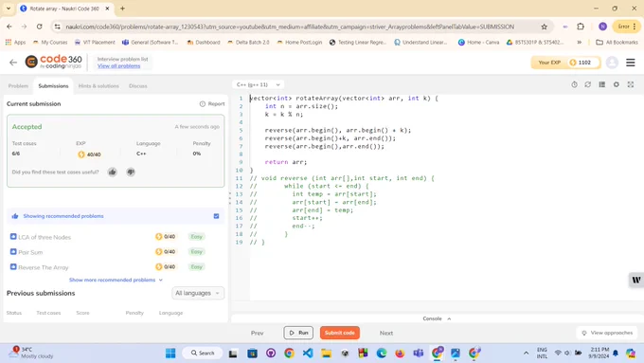
Task: Open Microsoft Teams from the taskbar
Action: pos(418,353)
